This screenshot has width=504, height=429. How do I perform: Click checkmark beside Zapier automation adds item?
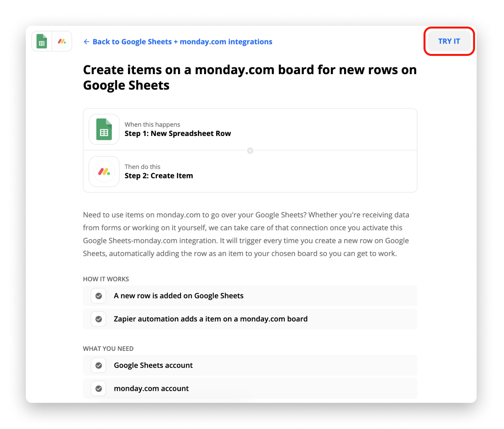(99, 319)
